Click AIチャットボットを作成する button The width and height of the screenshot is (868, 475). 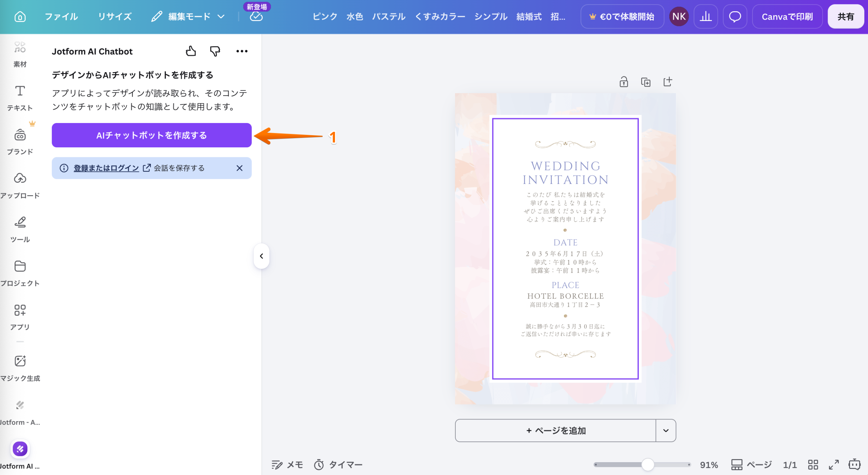coord(152,135)
